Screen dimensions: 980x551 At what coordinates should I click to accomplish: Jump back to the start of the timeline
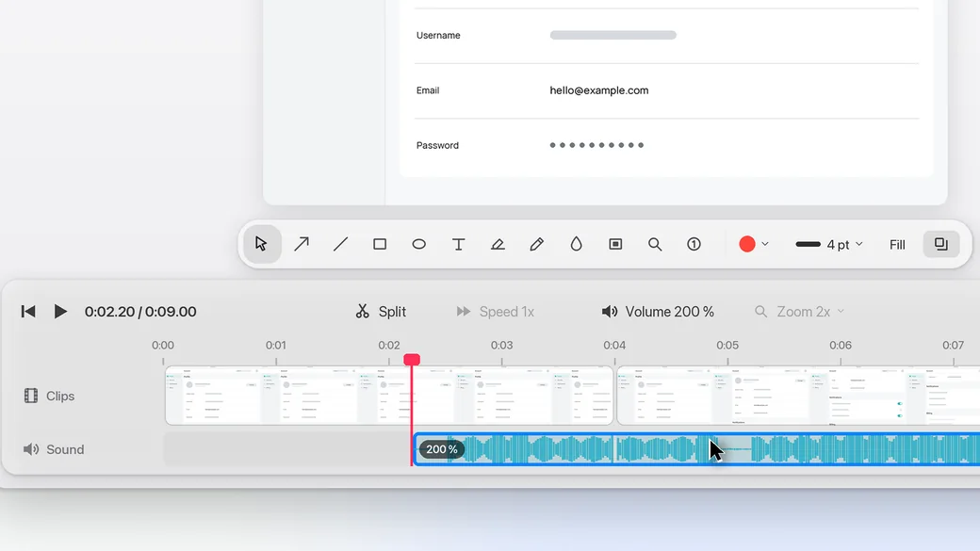[28, 311]
